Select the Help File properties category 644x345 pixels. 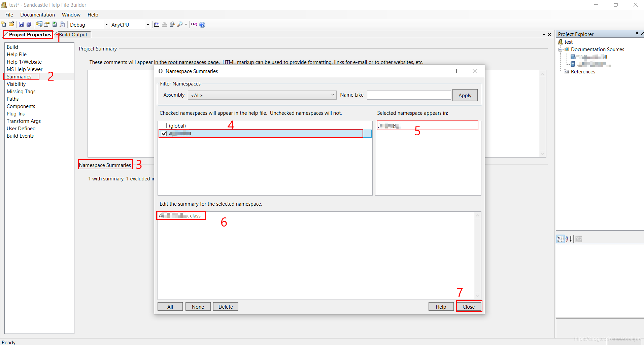point(16,54)
